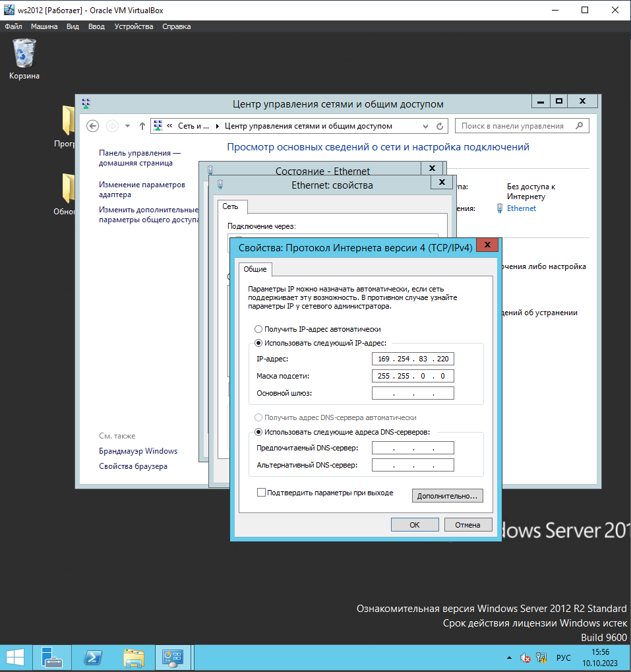Open VirtualBox 'Ввод' menu
The image size is (631, 672).
(96, 26)
